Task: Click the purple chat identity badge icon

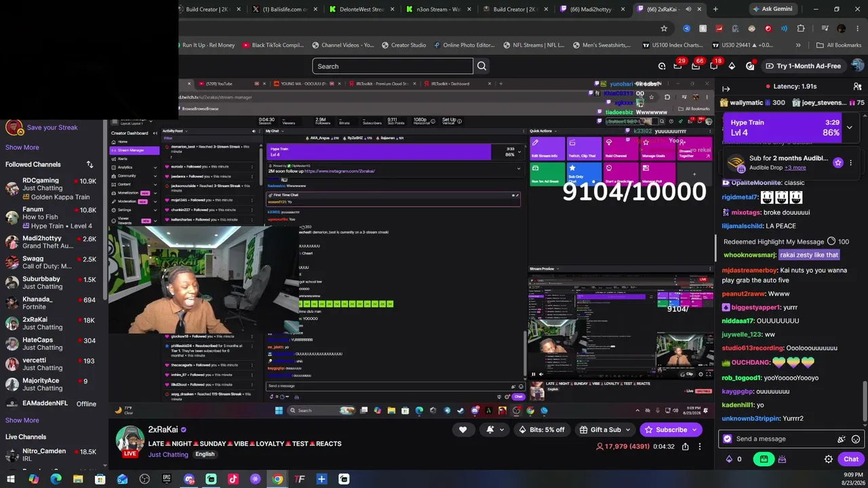Action: (x=728, y=439)
